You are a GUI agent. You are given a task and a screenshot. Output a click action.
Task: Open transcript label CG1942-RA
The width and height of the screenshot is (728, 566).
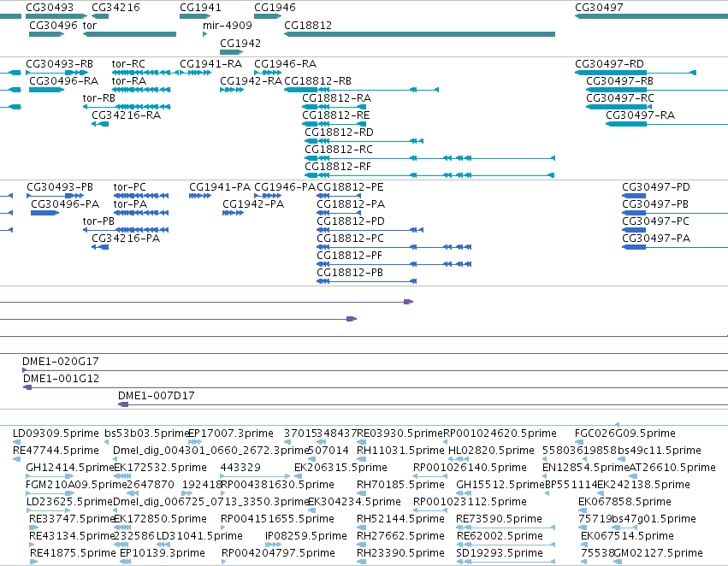click(x=251, y=81)
